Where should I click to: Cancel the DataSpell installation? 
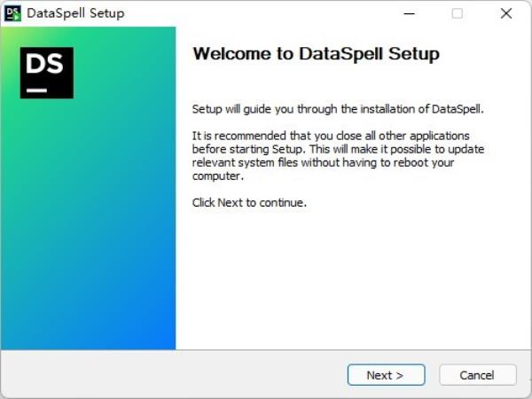tap(478, 375)
